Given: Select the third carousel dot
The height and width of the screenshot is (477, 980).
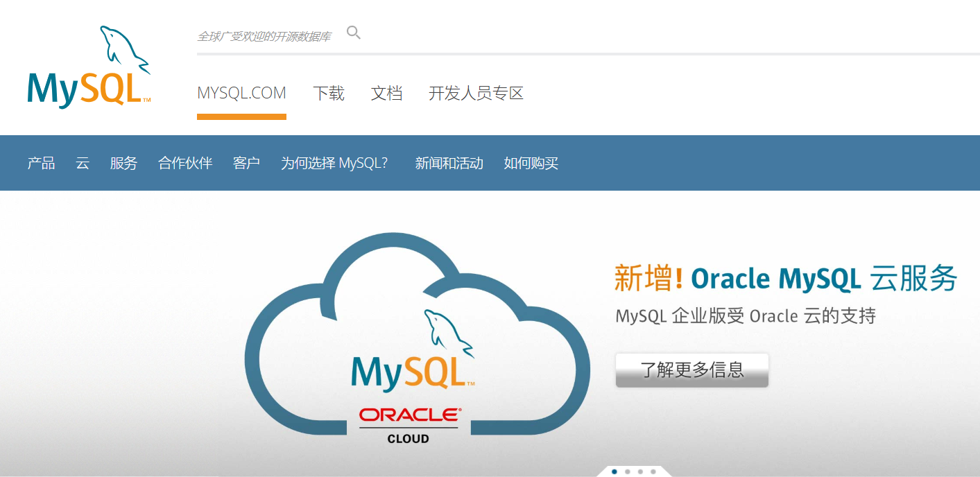Looking at the screenshot, I should pos(640,471).
